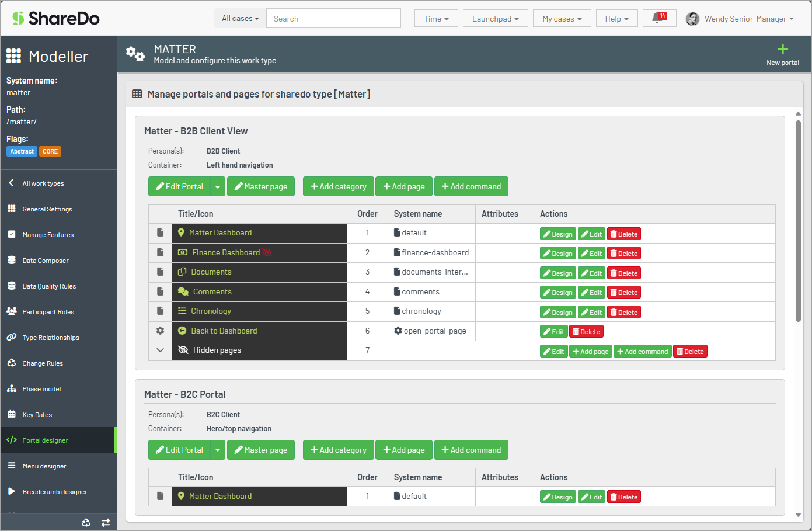Open the All cases filter dropdown
The image size is (812, 531).
239,18
